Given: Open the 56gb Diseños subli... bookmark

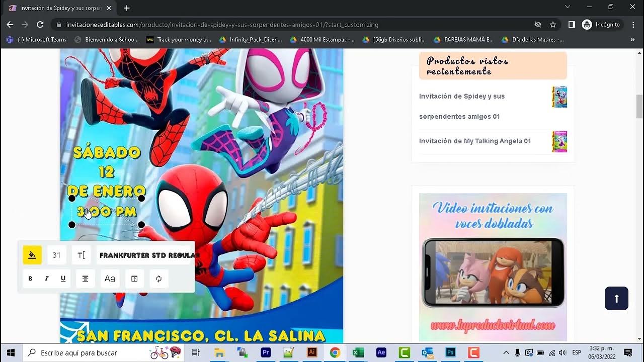Looking at the screenshot, I should coord(394,39).
